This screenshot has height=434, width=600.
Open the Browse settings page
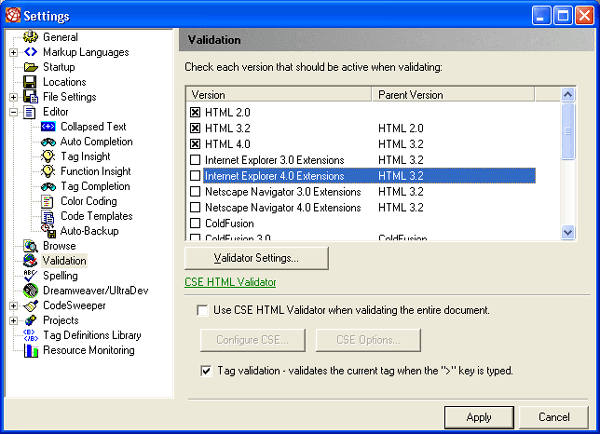tap(59, 246)
